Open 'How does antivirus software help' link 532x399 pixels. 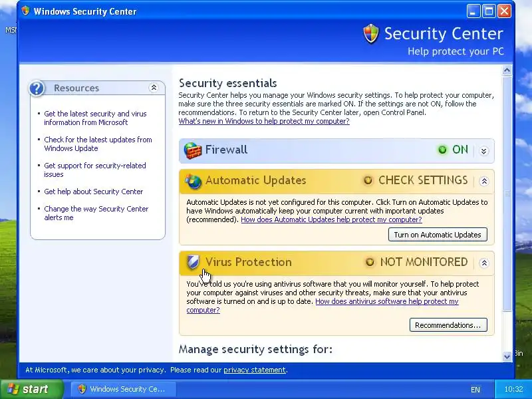(x=387, y=301)
